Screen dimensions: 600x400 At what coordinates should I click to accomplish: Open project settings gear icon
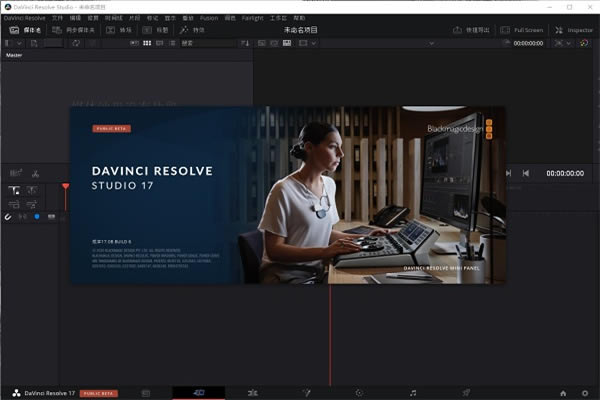click(x=585, y=393)
